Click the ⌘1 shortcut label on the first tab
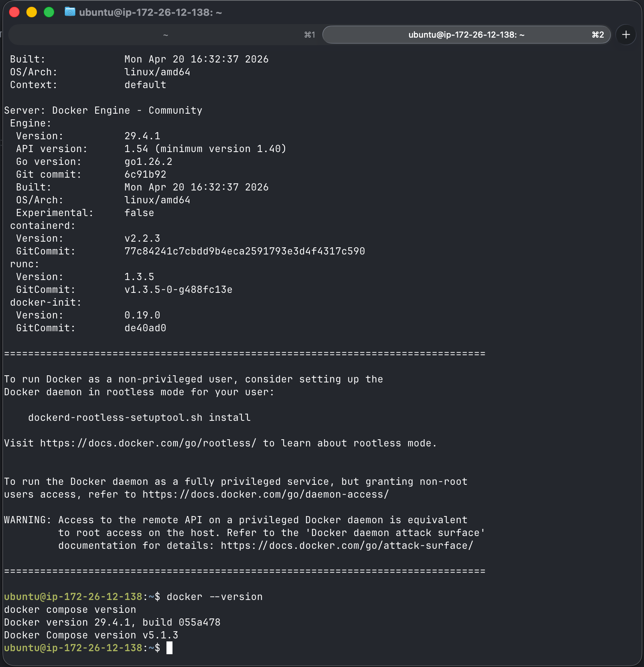The image size is (644, 667). pos(310,35)
